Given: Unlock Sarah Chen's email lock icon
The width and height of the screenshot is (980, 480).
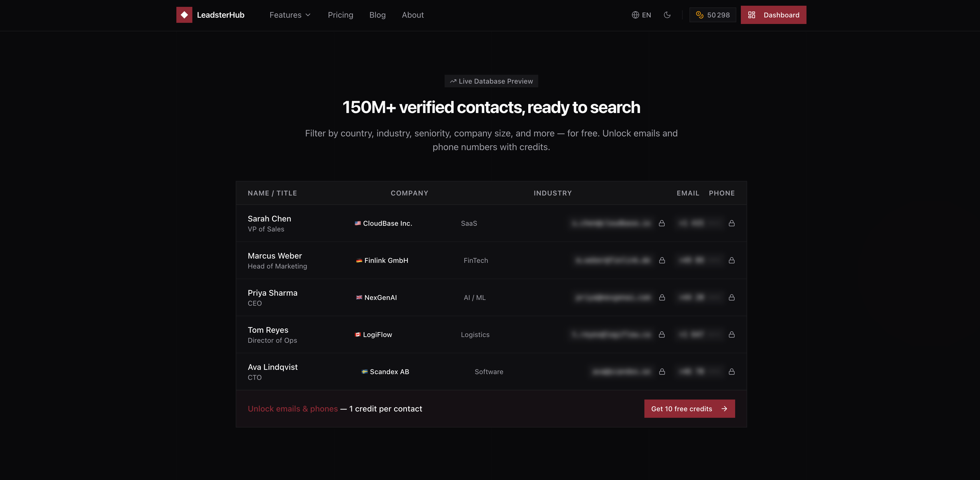Looking at the screenshot, I should (662, 223).
